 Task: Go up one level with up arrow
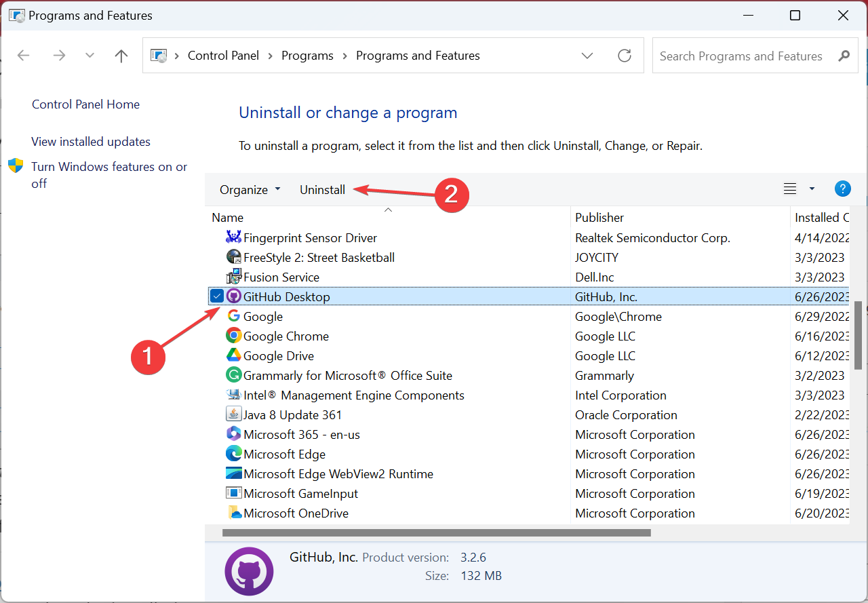pyautogui.click(x=121, y=56)
